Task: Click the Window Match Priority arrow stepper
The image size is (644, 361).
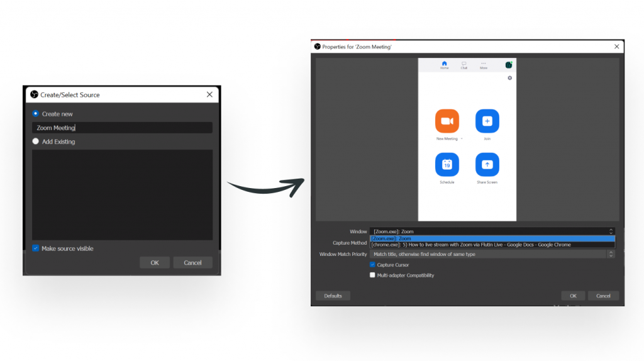Action: [x=611, y=254]
